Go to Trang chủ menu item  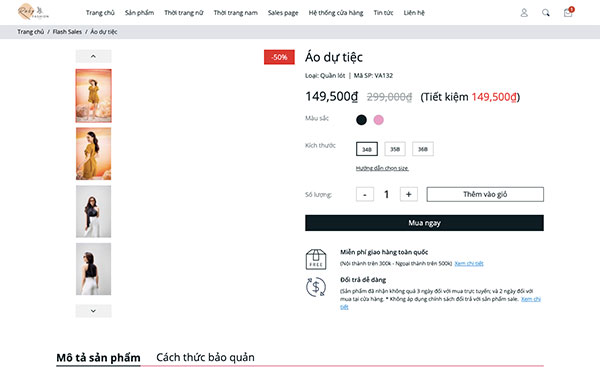point(100,13)
